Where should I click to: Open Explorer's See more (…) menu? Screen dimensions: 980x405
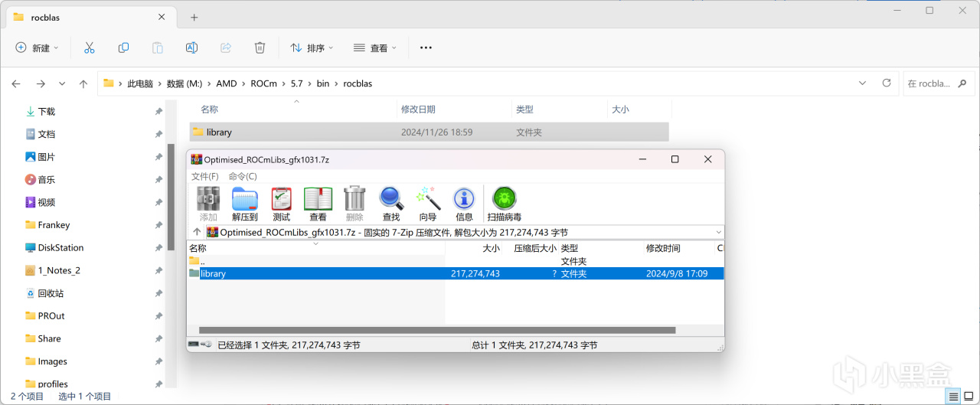pyautogui.click(x=426, y=47)
